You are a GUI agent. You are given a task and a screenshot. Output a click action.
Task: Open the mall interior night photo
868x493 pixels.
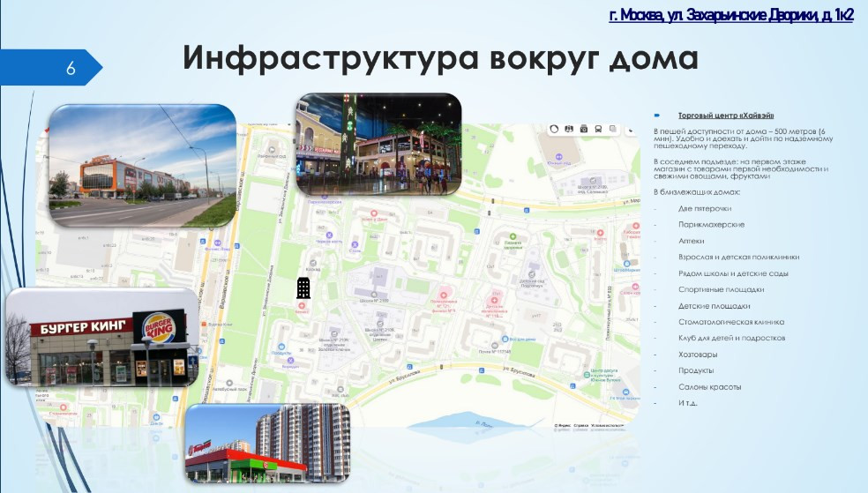tap(378, 144)
